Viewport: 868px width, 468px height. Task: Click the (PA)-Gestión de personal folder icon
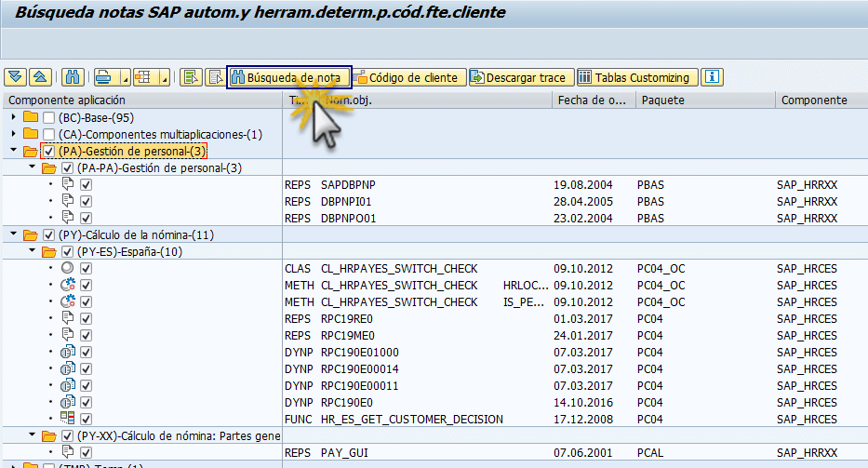coord(31,152)
